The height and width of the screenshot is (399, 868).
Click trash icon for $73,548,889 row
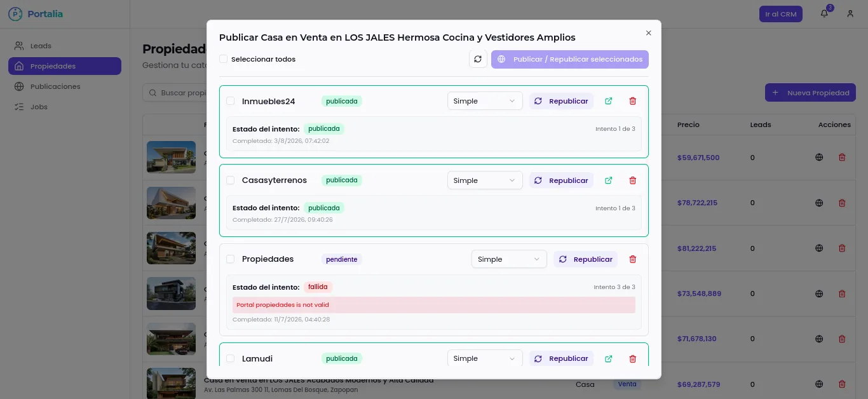[842, 294]
